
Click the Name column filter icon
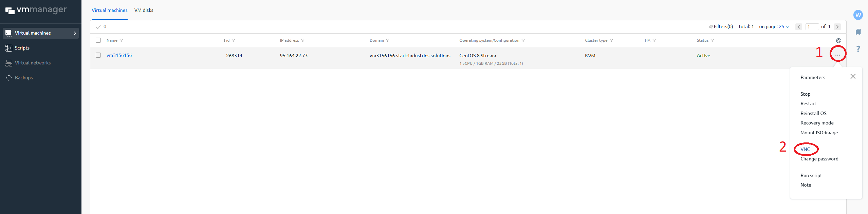[121, 40]
